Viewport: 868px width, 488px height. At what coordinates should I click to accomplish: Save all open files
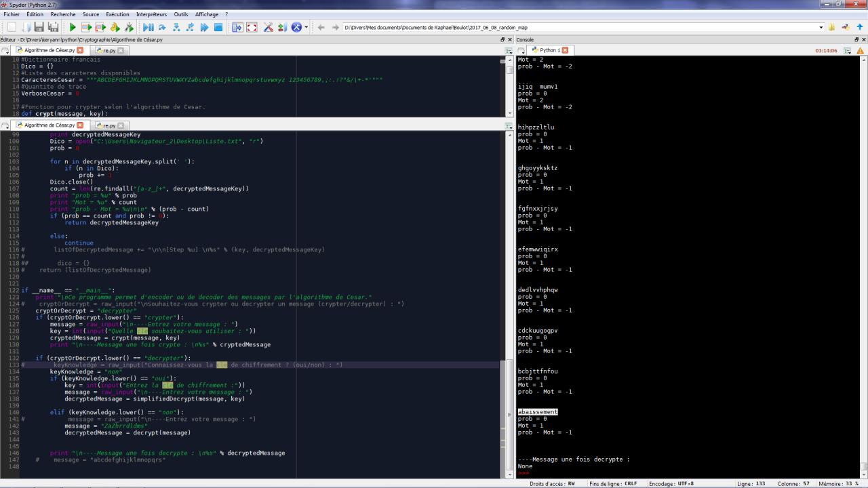tap(54, 27)
